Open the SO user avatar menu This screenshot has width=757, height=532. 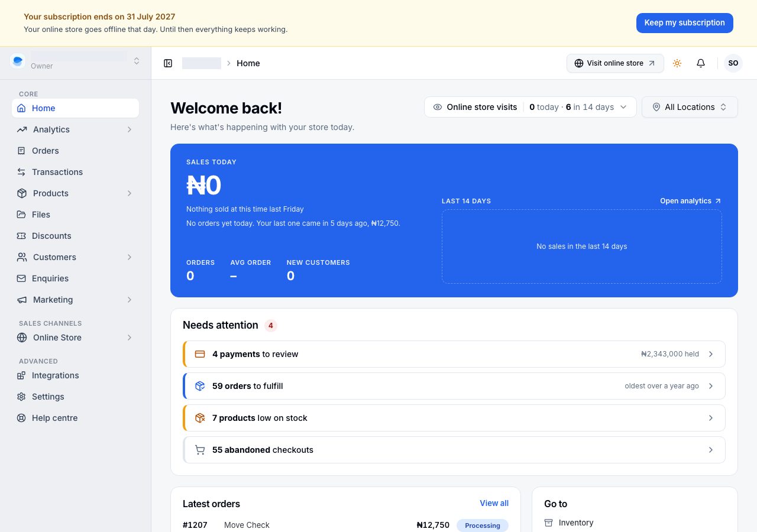733,63
